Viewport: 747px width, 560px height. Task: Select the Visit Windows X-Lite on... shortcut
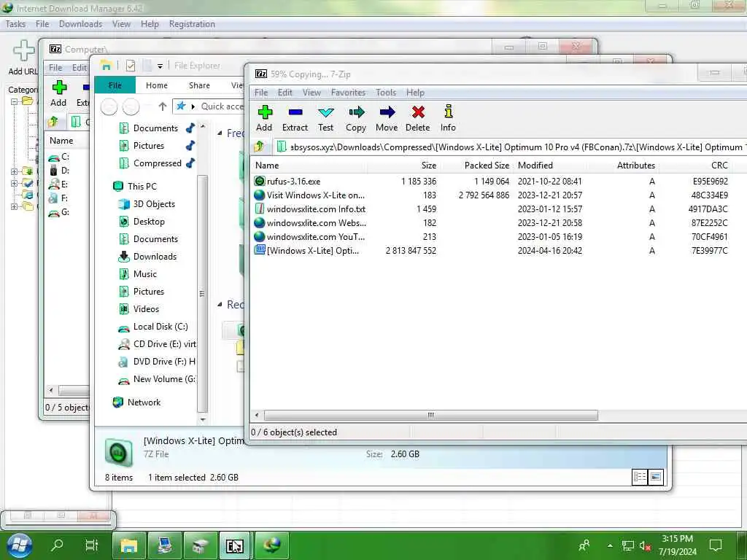[x=315, y=195]
